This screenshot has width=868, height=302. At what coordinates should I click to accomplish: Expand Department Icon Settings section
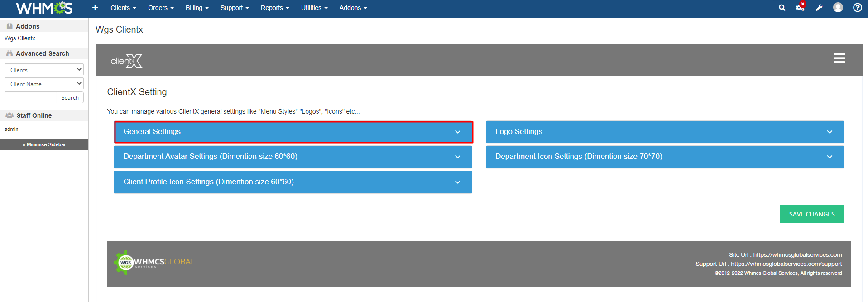665,157
